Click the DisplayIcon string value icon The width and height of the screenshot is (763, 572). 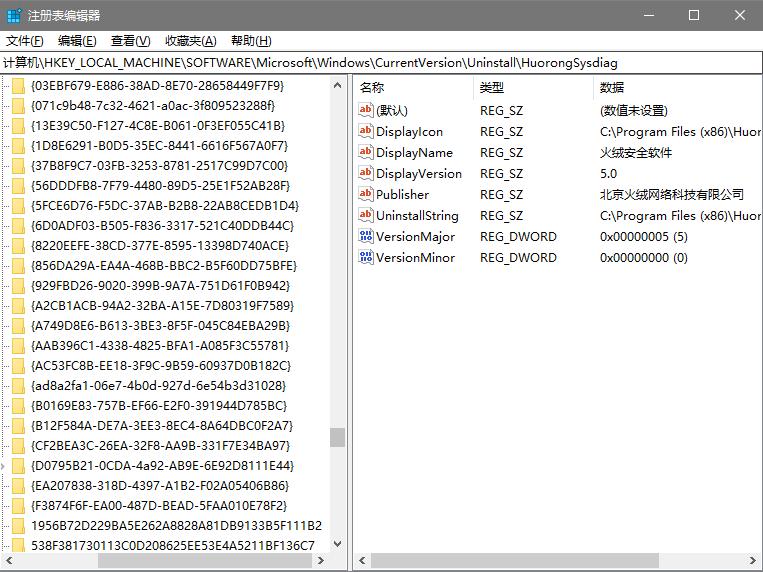coord(366,131)
